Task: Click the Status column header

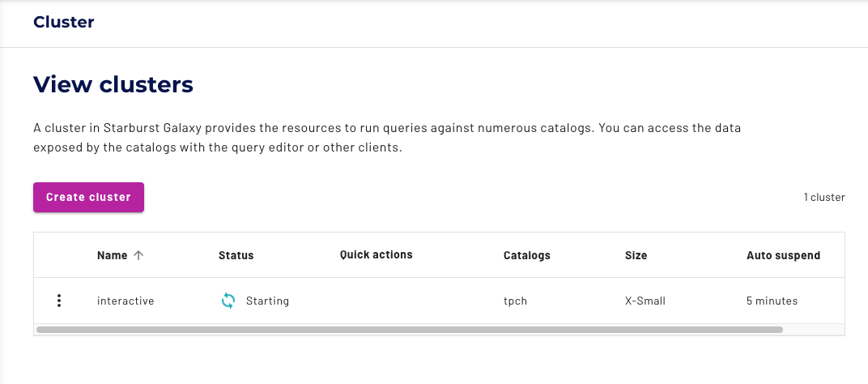Action: [x=236, y=255]
